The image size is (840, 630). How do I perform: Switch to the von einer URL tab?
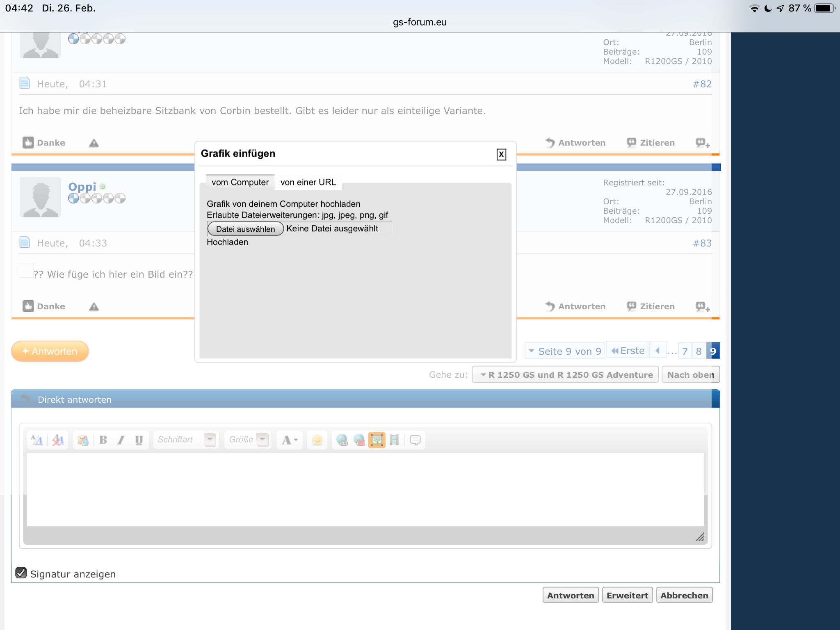click(308, 182)
